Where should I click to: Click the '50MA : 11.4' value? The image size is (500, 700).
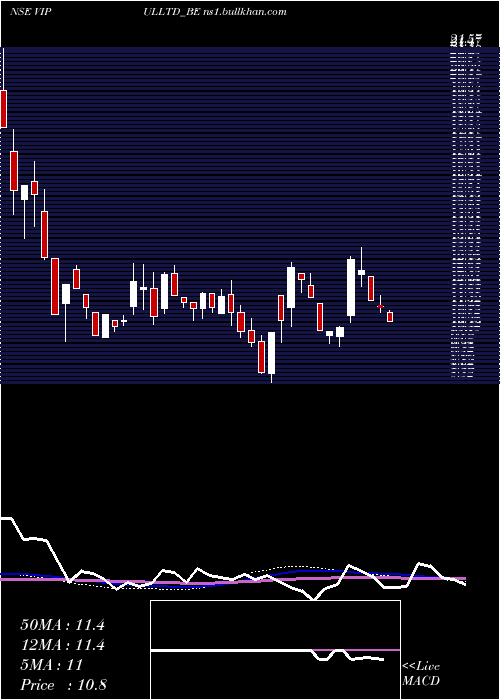[x=62, y=625]
